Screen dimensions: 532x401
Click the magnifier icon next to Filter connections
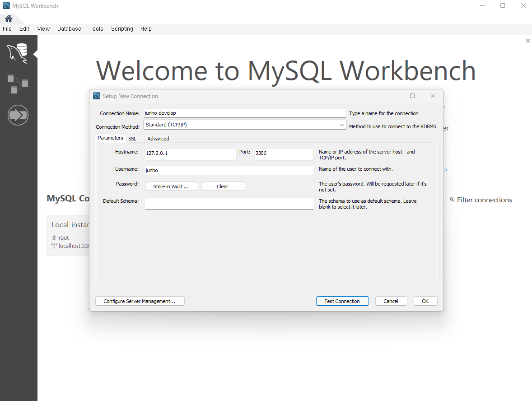453,200
